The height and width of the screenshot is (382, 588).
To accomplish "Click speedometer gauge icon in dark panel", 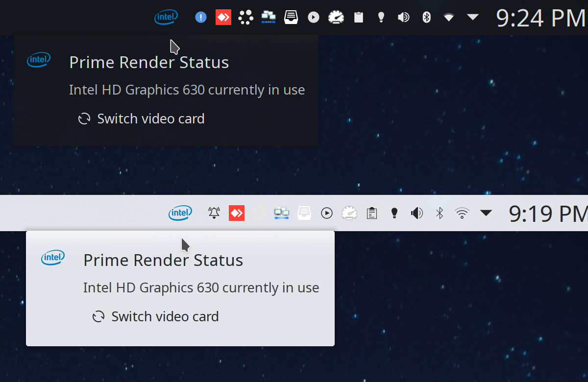I will (x=336, y=17).
